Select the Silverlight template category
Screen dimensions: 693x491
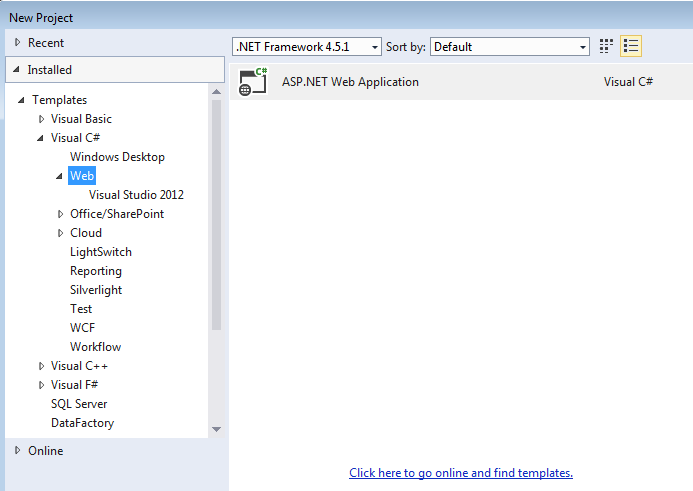pos(96,290)
